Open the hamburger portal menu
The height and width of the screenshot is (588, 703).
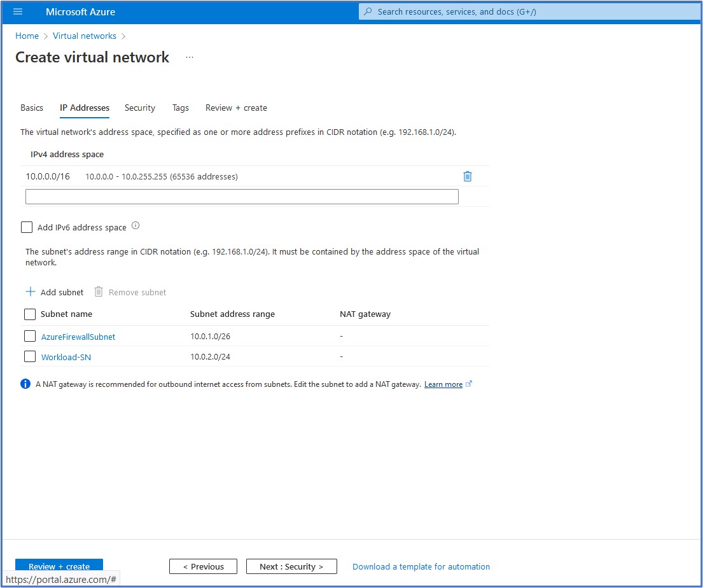click(18, 12)
